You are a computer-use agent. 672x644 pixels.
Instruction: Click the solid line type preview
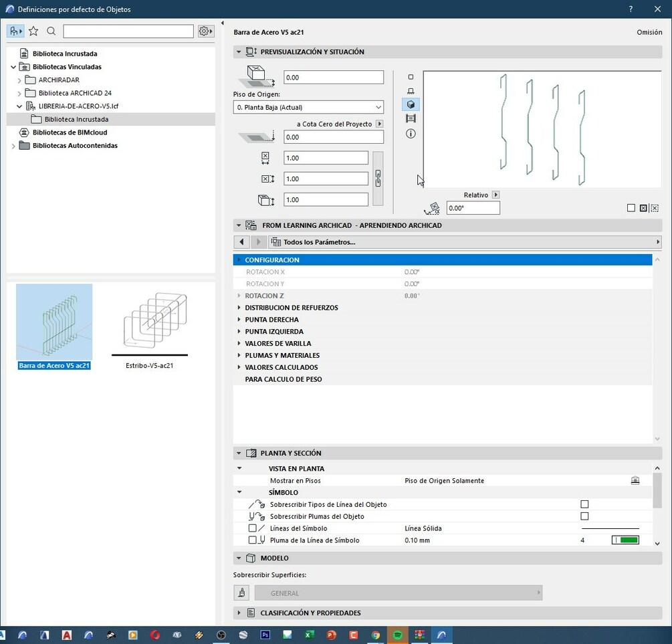pos(610,528)
